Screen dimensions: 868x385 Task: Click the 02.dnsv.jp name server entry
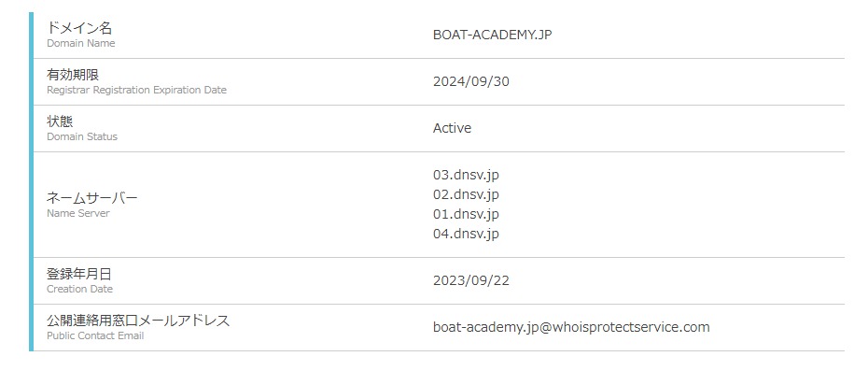[466, 194]
